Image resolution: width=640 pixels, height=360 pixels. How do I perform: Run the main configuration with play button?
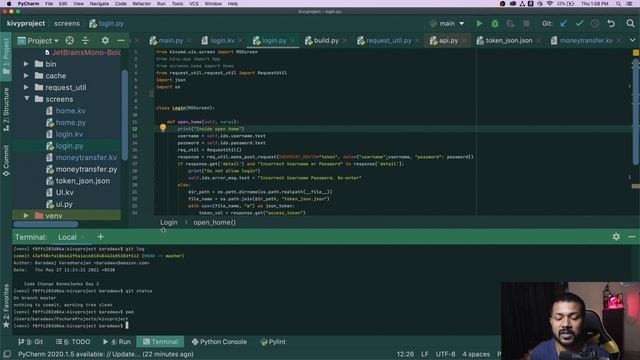point(479,24)
